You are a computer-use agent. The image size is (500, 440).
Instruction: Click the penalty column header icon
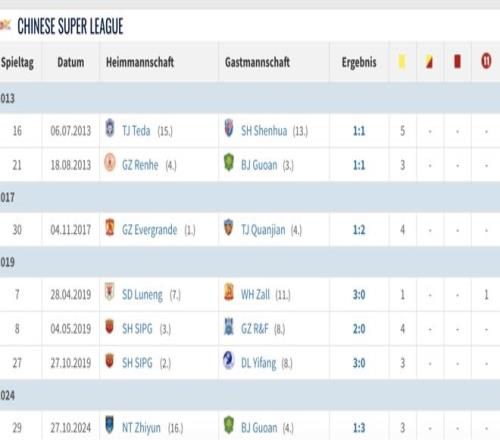coord(486,62)
